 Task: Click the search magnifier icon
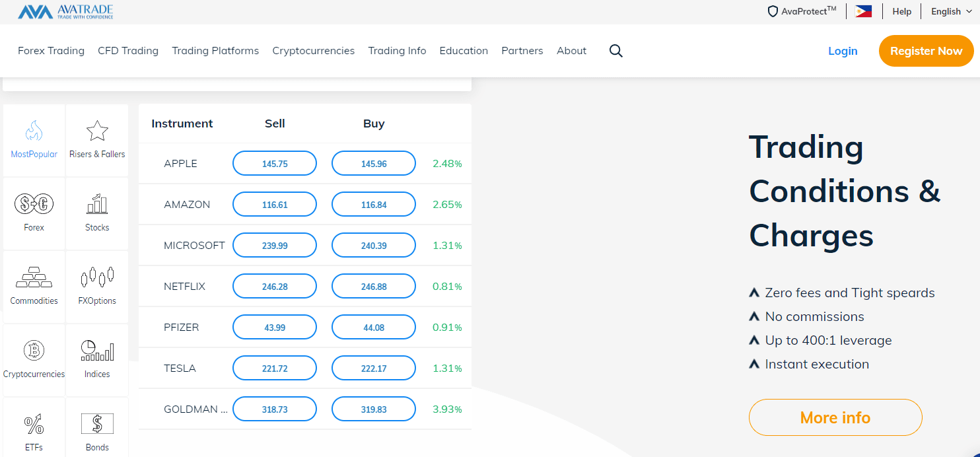[x=615, y=51]
